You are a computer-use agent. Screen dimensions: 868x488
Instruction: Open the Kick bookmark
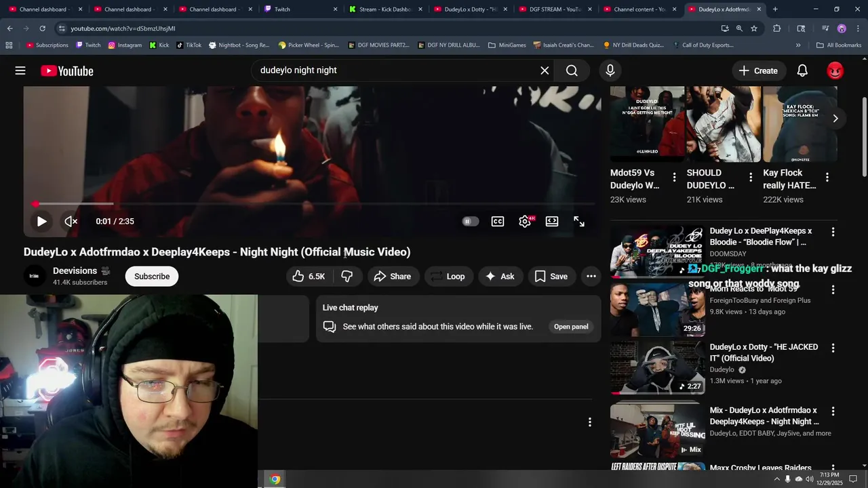click(159, 45)
